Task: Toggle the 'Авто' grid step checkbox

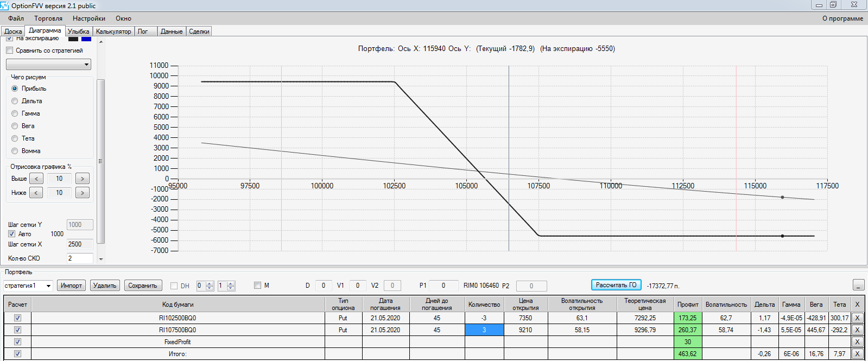Action: click(11, 234)
